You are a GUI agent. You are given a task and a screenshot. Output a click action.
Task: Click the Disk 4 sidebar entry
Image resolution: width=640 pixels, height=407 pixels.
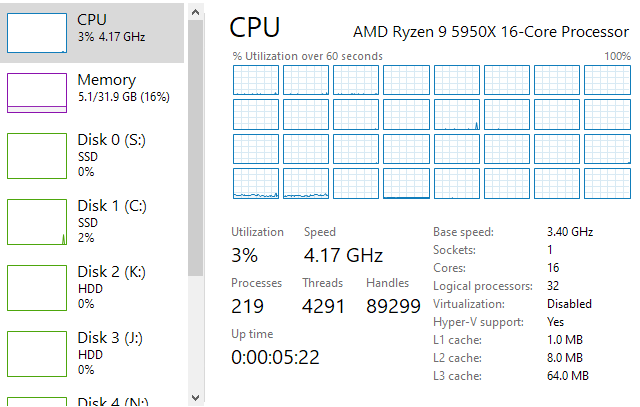(x=112, y=402)
